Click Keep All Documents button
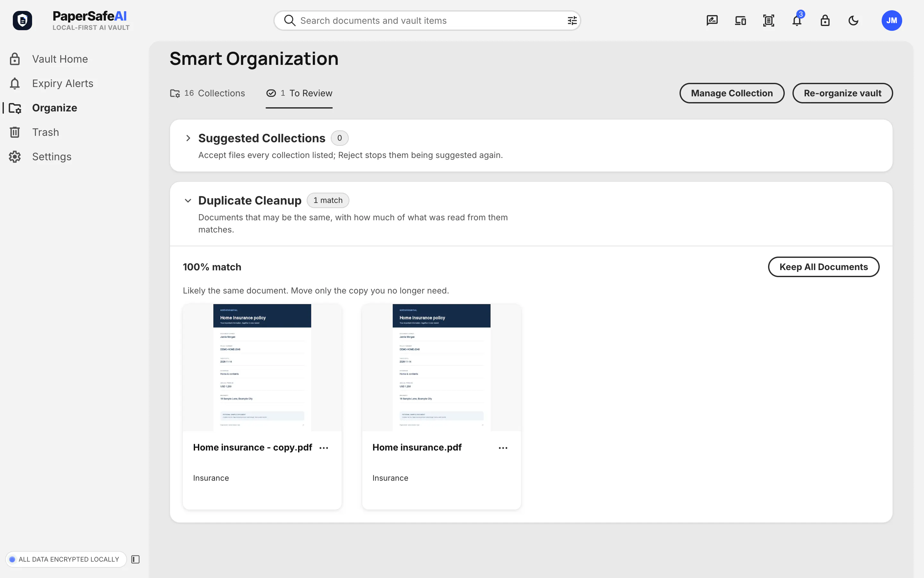The image size is (924, 578). [x=824, y=267]
